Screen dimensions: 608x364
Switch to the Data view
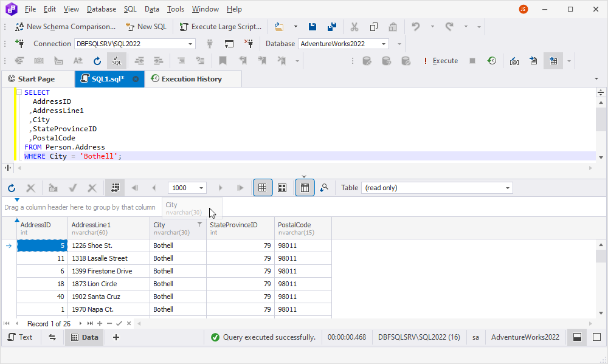pos(85,337)
